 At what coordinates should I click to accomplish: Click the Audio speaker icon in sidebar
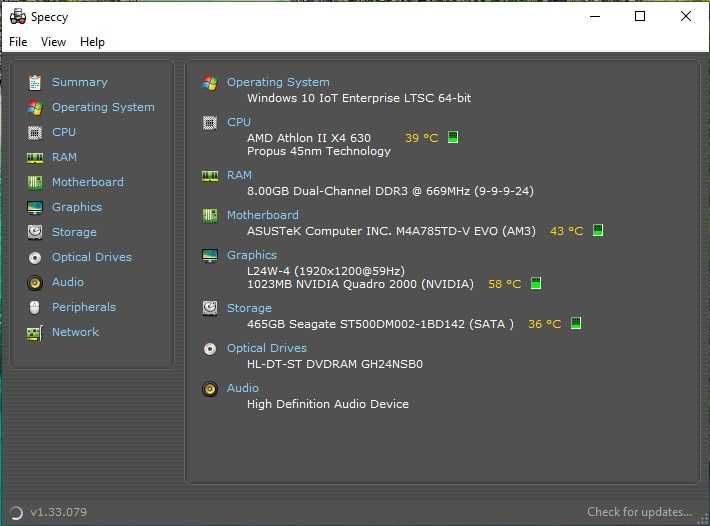pyautogui.click(x=35, y=282)
